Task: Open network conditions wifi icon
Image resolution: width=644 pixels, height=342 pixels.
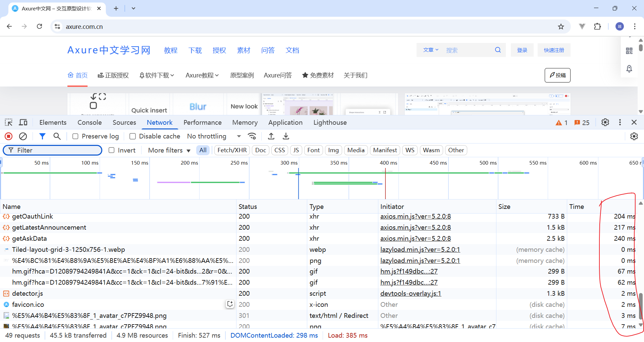Action: coord(252,136)
